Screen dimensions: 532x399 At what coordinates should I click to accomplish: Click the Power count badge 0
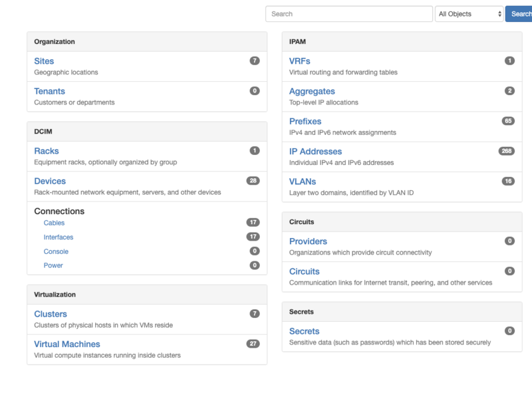(255, 265)
